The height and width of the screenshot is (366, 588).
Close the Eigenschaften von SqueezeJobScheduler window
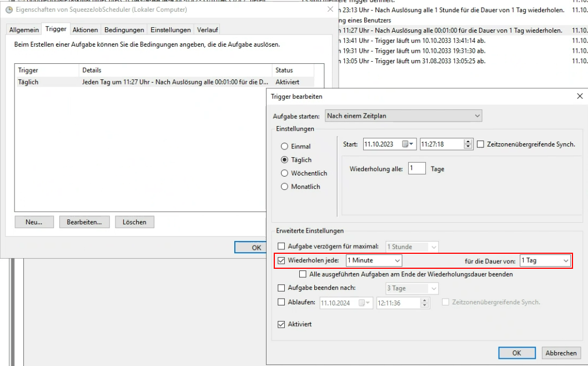point(330,9)
